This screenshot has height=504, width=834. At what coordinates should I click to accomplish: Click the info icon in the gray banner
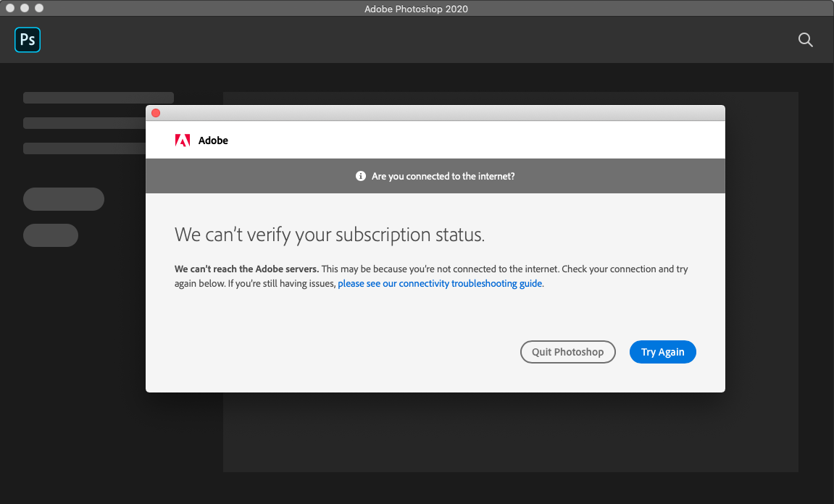[360, 175]
